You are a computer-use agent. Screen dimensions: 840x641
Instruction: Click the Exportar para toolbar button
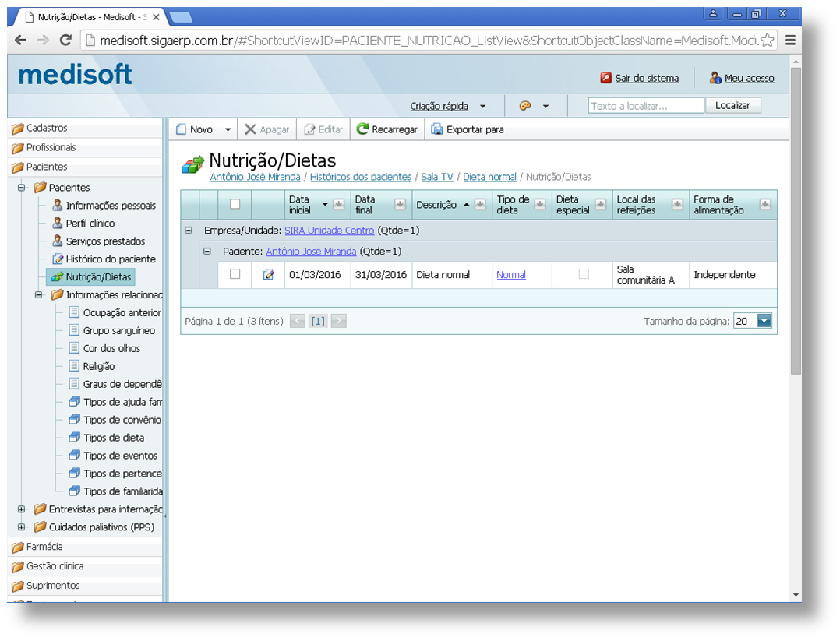[468, 129]
